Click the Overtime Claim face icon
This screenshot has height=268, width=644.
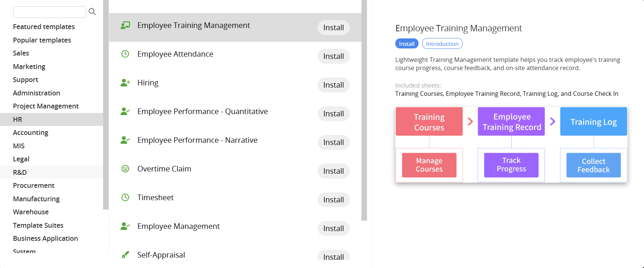pos(125,169)
